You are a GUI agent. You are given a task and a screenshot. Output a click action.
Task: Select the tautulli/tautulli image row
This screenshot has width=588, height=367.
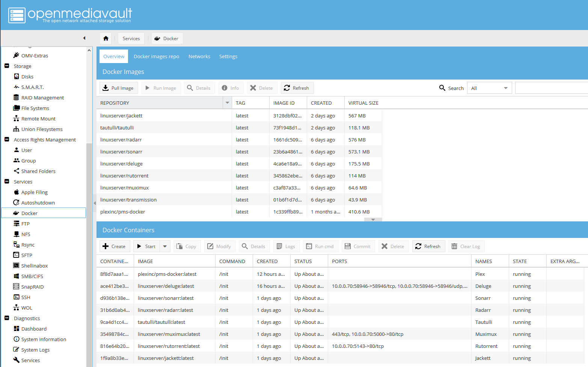tap(239, 128)
